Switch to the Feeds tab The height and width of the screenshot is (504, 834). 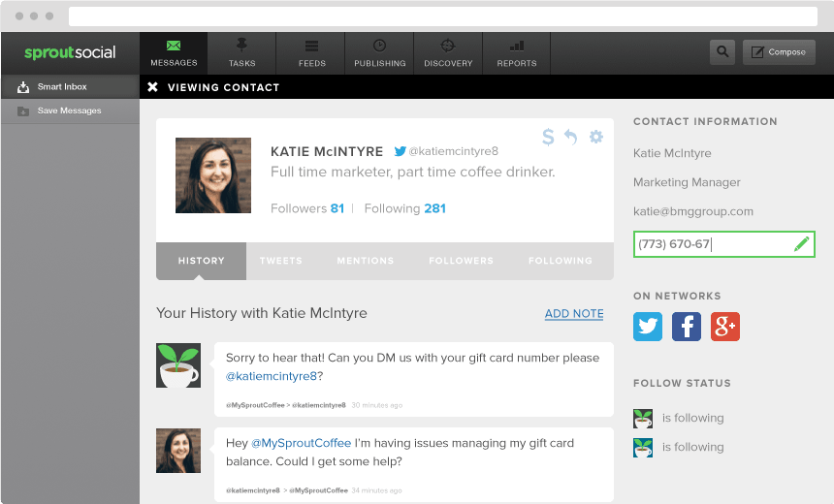click(x=311, y=53)
